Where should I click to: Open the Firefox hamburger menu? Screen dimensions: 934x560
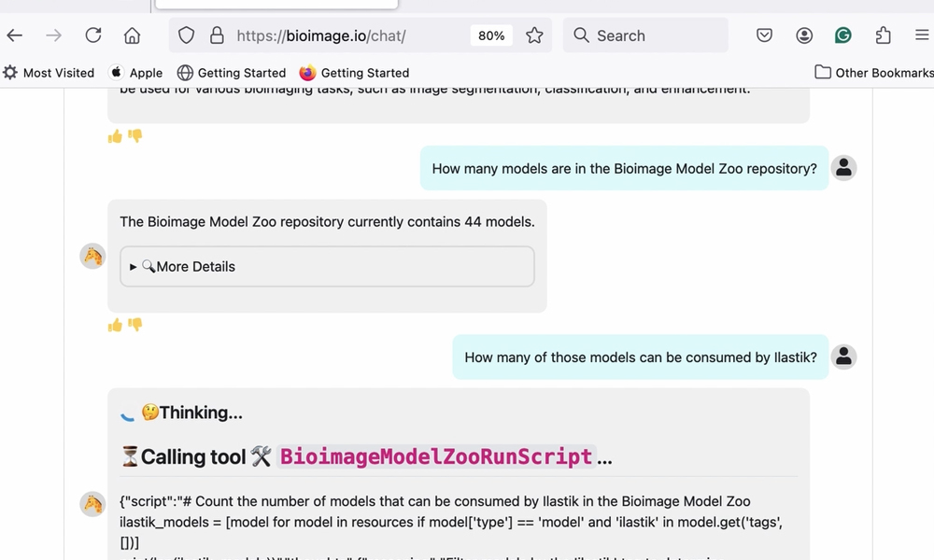(x=921, y=35)
